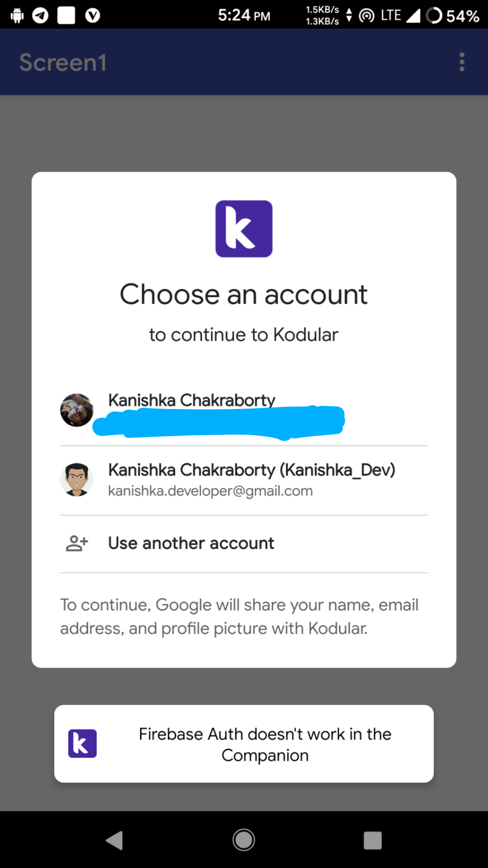Viewport: 488px width, 868px height.
Task: Tap the Firebase Auth toast notification text
Action: click(x=265, y=744)
